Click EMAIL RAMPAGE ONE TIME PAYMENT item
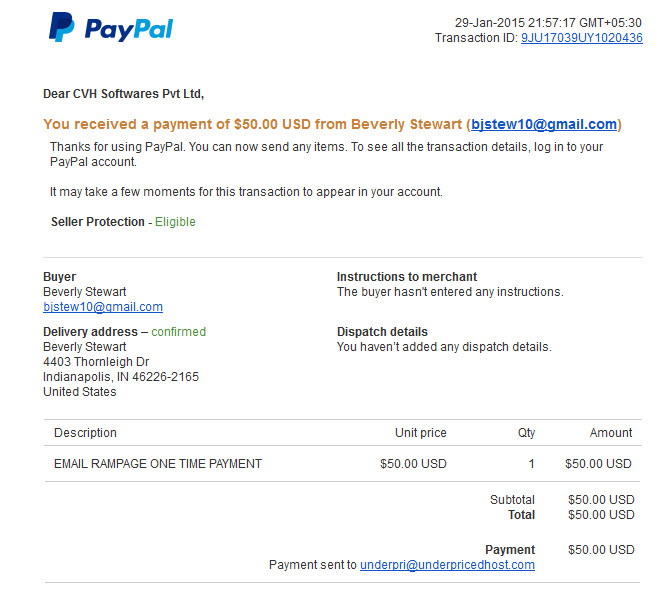 (158, 464)
